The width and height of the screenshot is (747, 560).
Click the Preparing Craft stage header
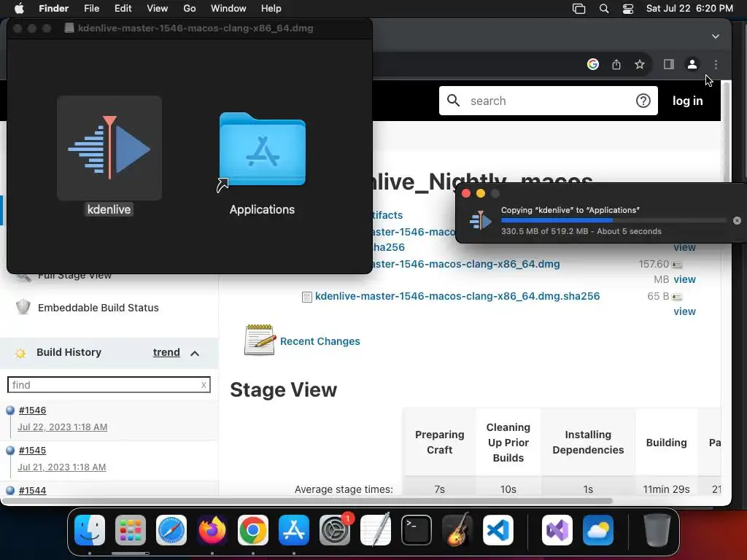point(439,443)
